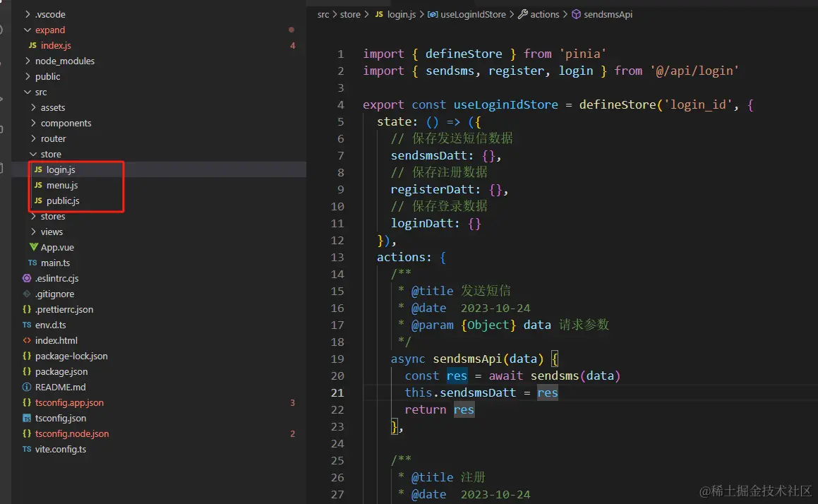The width and height of the screenshot is (818, 504).
Task: Click the actions breadcrumb segment
Action: coord(544,14)
